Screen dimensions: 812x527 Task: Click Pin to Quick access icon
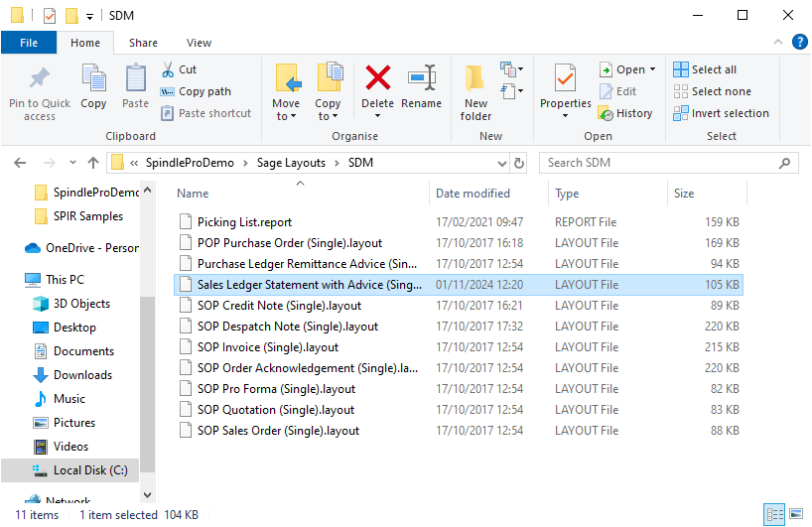(x=40, y=78)
